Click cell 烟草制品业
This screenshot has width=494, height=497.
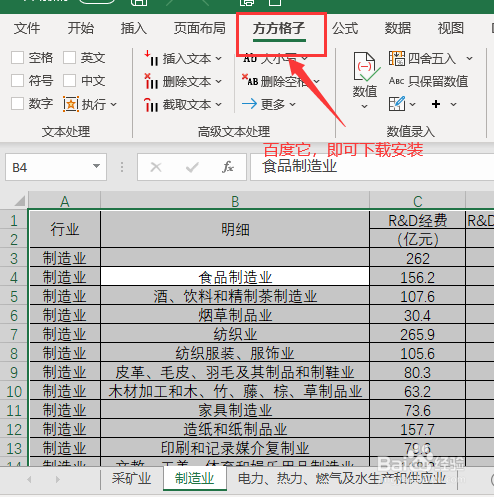(x=235, y=315)
